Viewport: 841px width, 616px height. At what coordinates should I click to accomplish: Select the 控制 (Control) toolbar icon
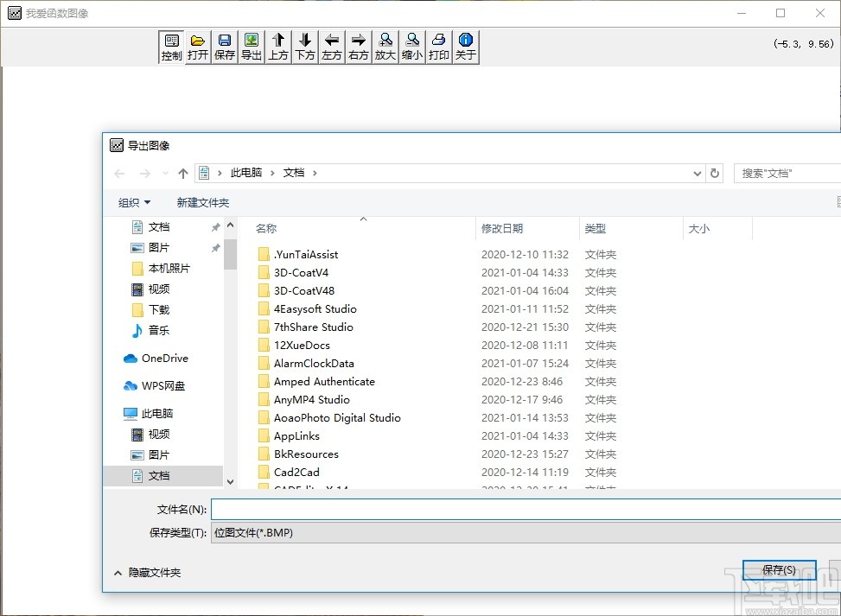pyautogui.click(x=170, y=47)
